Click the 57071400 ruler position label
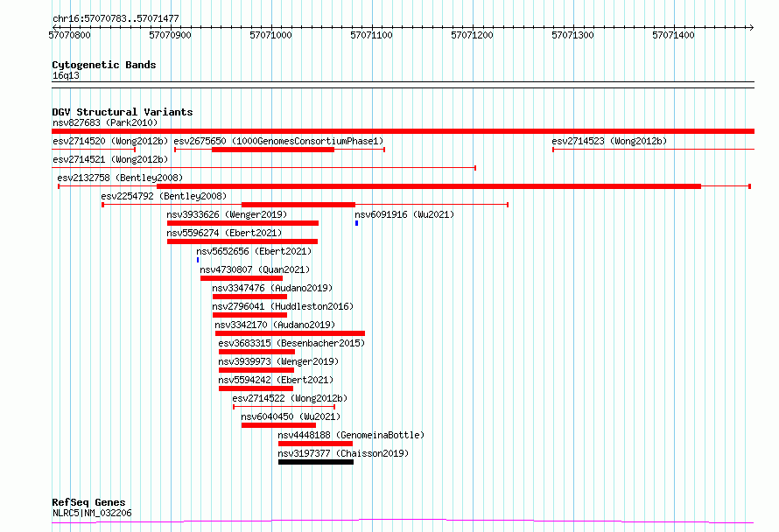 pos(673,35)
